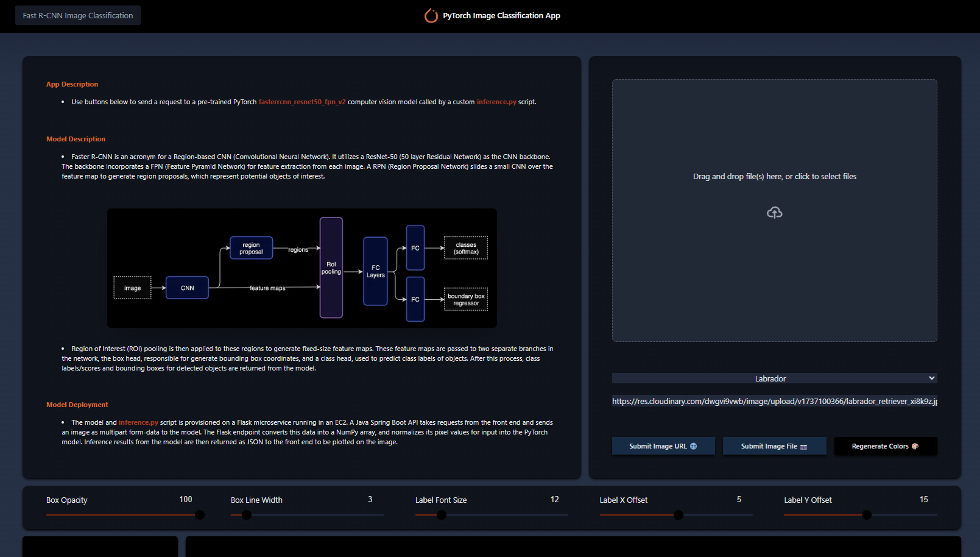Click the Label Font Size slider handle
Screen dimensions: 980x557
(442, 515)
